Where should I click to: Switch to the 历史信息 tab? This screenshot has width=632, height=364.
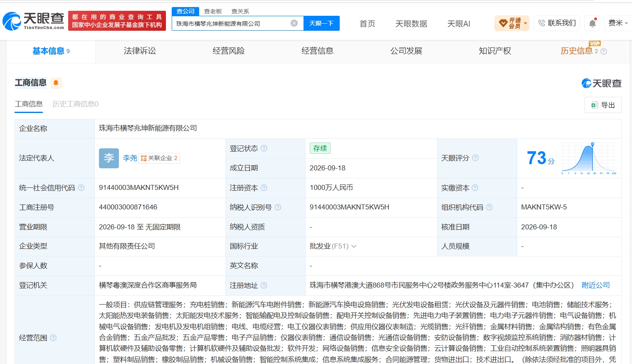click(x=577, y=51)
